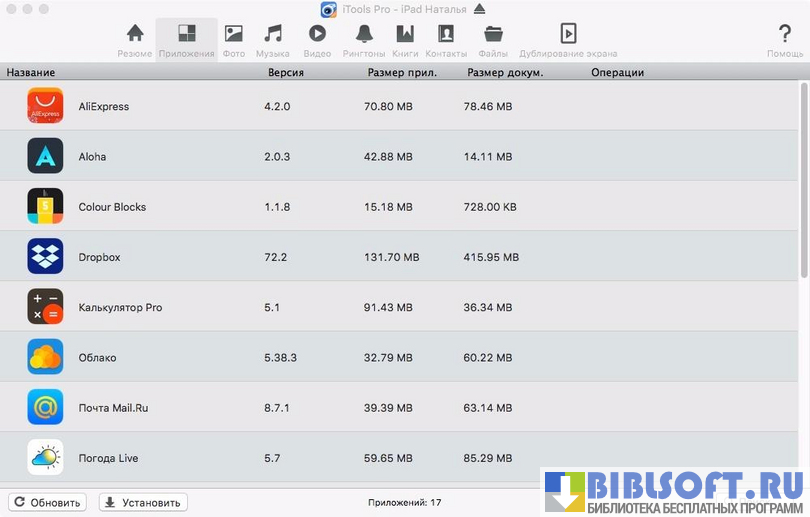810x517 pixels.
Task: Open the Музыка section
Action: click(x=272, y=39)
